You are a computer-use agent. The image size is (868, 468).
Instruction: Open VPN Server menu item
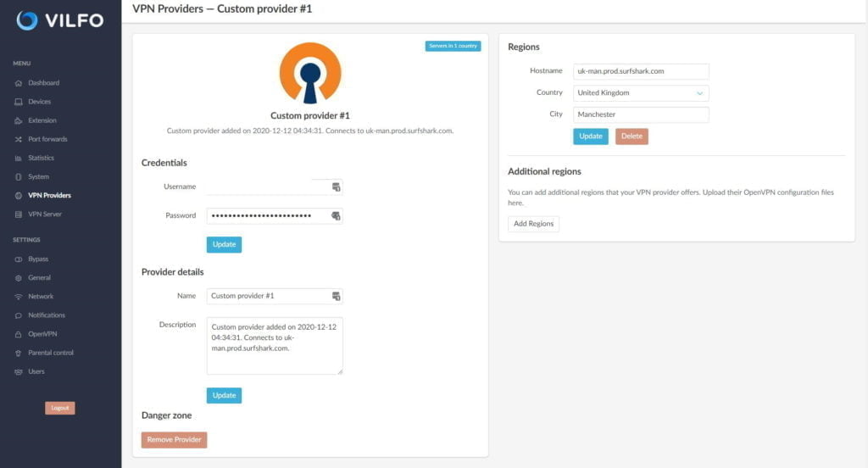click(x=44, y=214)
